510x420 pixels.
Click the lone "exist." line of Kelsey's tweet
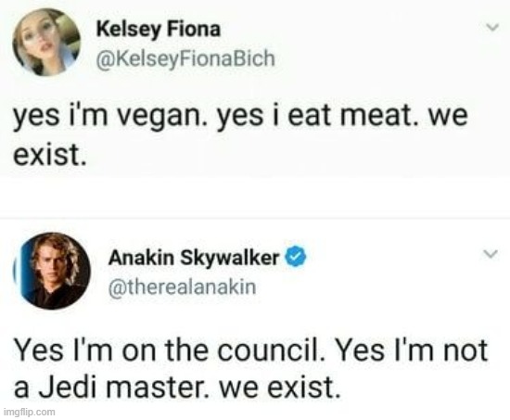coord(50,154)
